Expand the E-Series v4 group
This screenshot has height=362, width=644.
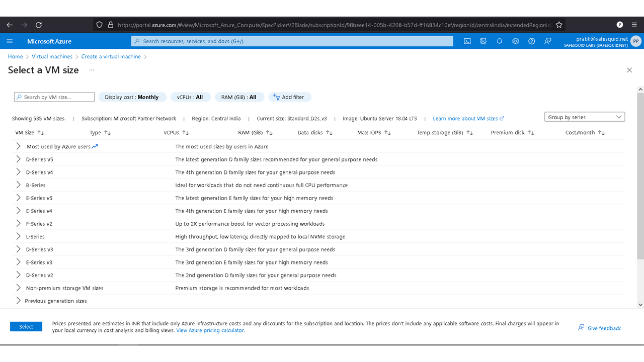(18, 211)
